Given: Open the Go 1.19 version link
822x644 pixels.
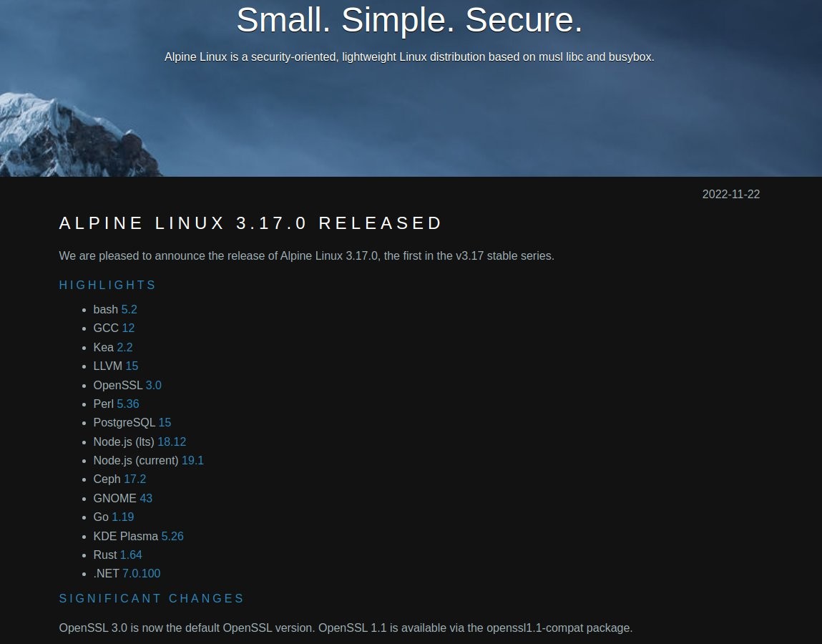Looking at the screenshot, I should [x=122, y=517].
